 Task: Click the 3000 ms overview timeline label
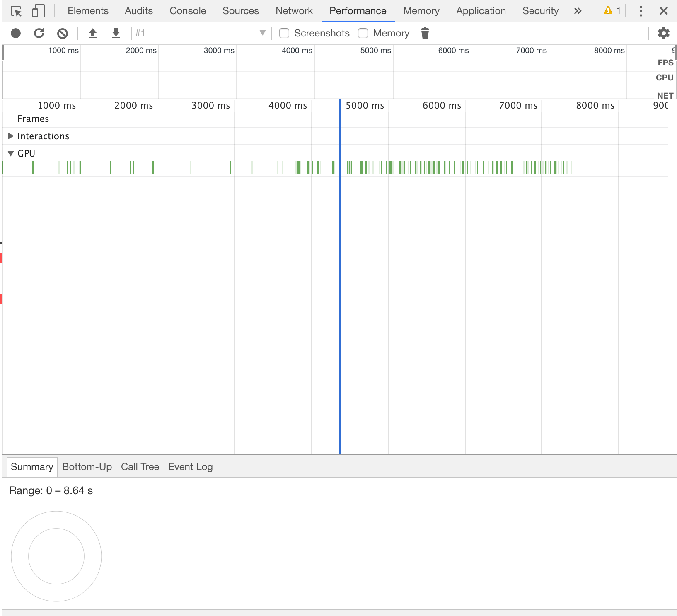(219, 51)
